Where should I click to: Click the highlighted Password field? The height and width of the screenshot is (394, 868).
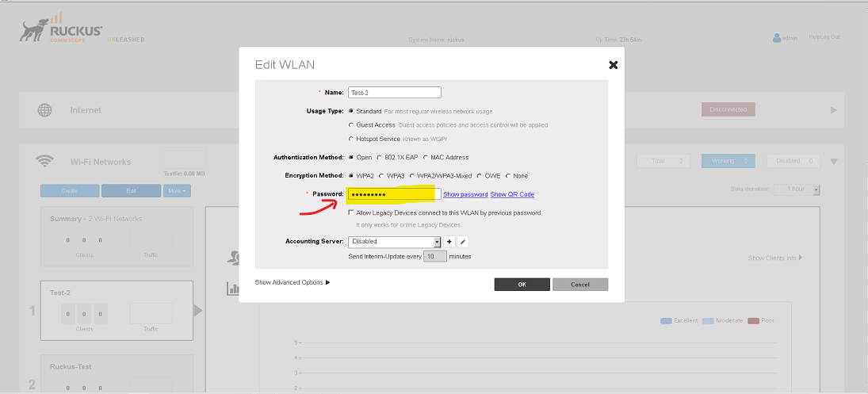[x=394, y=194]
